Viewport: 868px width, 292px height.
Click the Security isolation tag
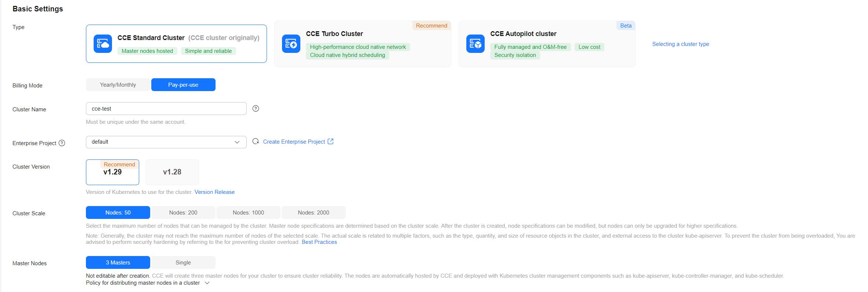tap(515, 55)
